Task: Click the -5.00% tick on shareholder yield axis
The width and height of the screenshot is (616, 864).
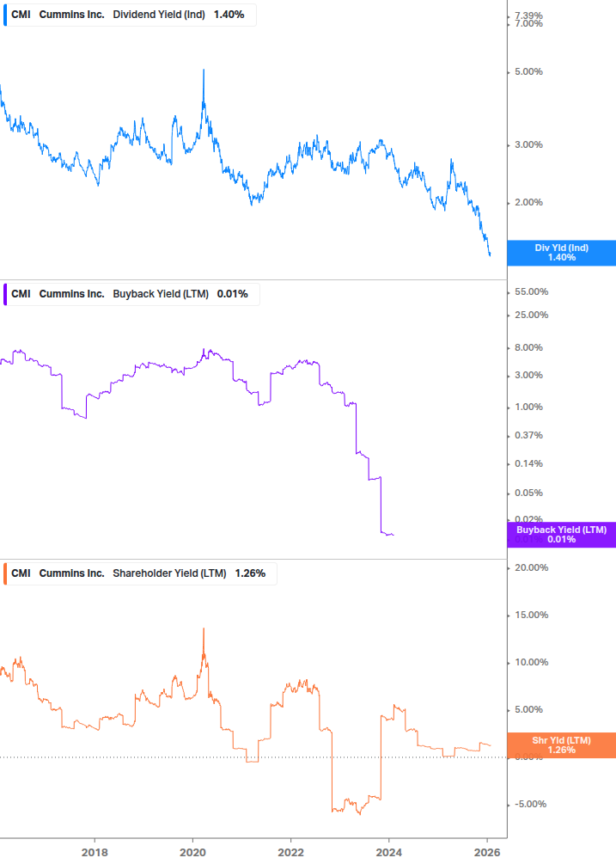Action: tap(530, 805)
